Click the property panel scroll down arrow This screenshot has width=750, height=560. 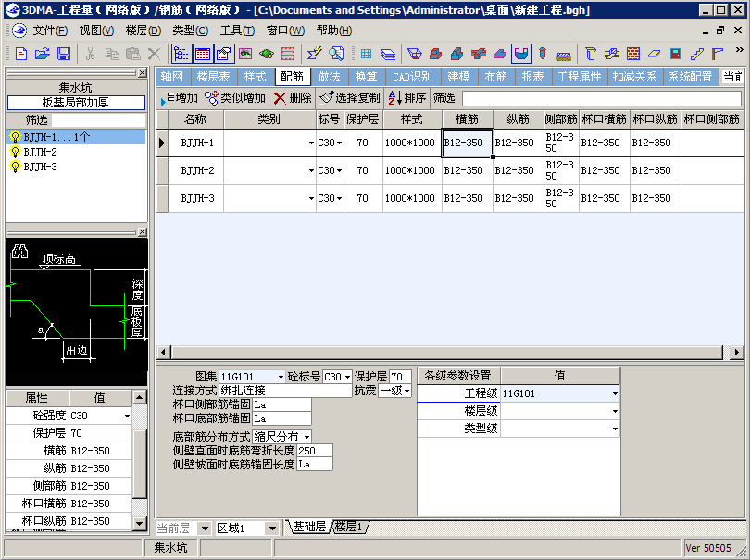(x=139, y=524)
